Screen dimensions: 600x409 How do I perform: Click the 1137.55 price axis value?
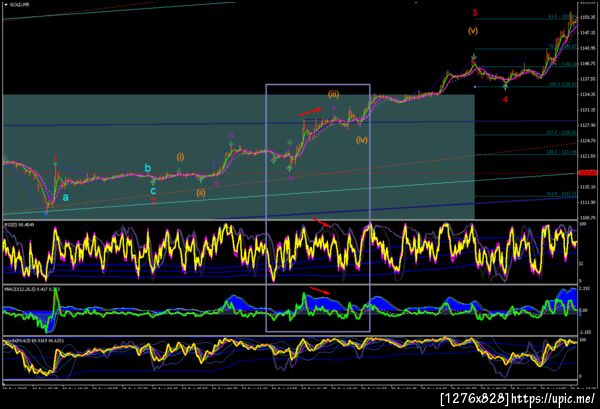pyautogui.click(x=587, y=79)
